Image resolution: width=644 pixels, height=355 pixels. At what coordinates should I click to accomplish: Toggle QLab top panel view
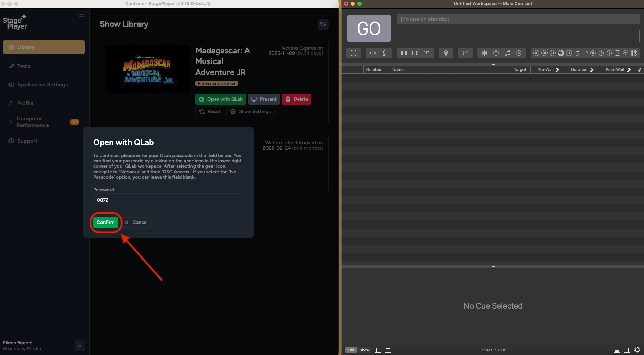point(388,350)
